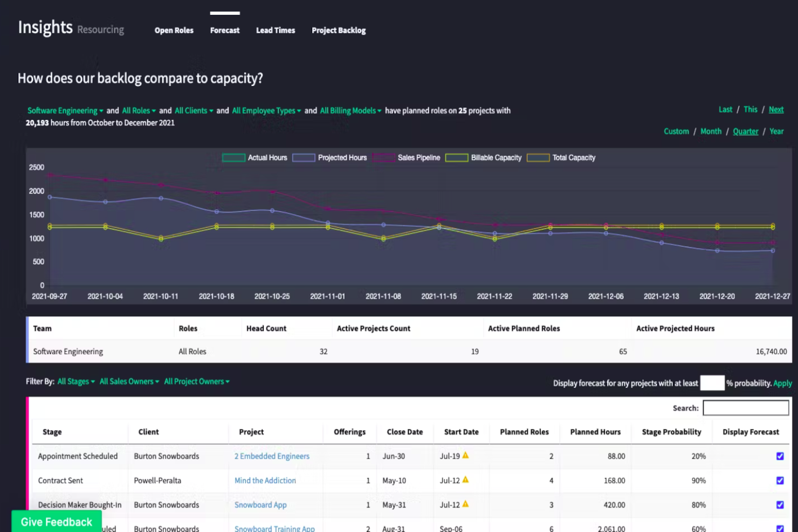The width and height of the screenshot is (798, 532).
Task: Sort by Client column header
Action: tap(148, 432)
